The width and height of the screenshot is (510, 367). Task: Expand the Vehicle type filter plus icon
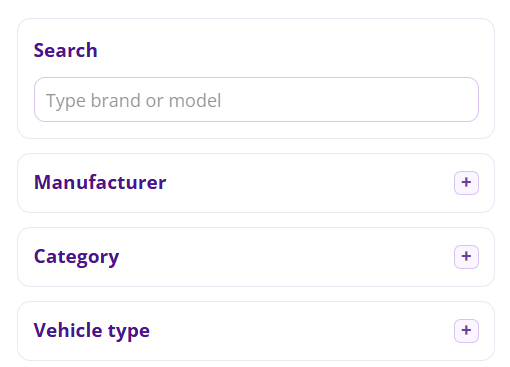466,331
